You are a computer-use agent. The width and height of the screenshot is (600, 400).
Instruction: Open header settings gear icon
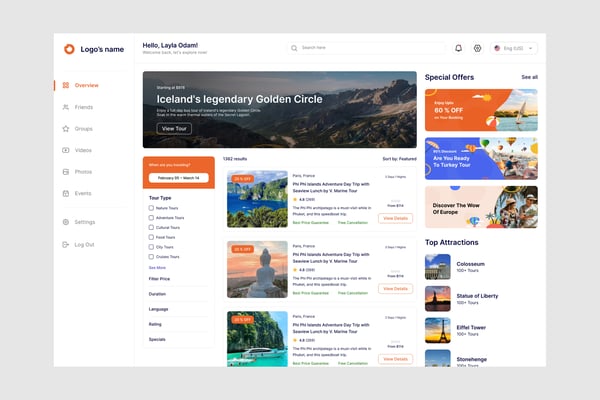pos(477,48)
